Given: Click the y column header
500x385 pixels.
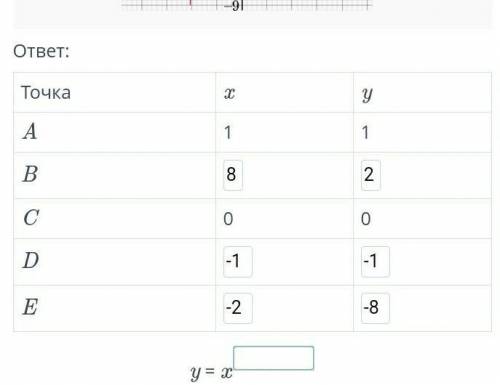Looking at the screenshot, I should pyautogui.click(x=367, y=95).
